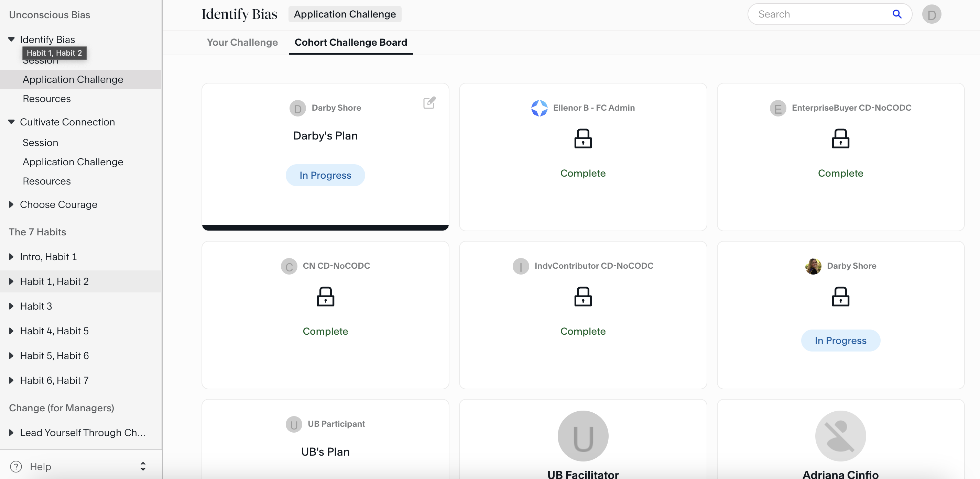Collapse the Cultivate Connection section

(11, 122)
